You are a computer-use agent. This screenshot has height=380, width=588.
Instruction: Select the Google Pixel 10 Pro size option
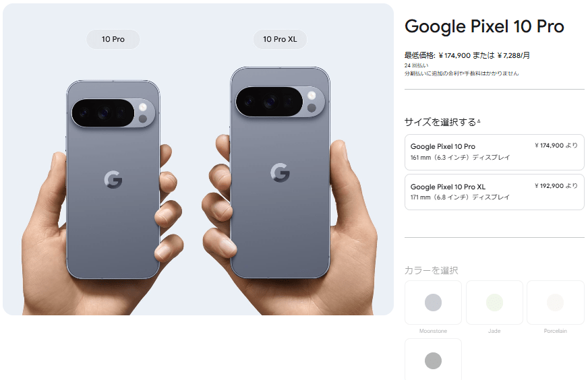(494, 152)
